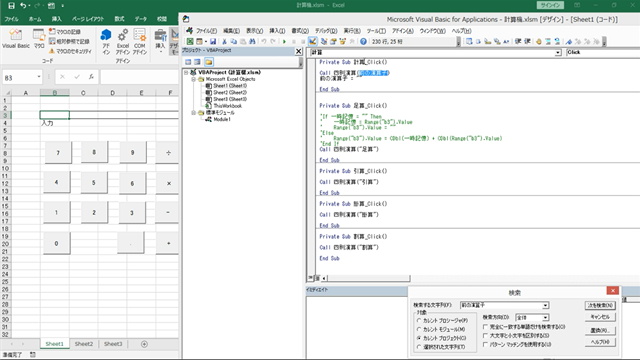The height and width of the screenshot is (360, 640).
Task: Open VBA 編集(E) menu
Action: pyautogui.click(x=231, y=31)
